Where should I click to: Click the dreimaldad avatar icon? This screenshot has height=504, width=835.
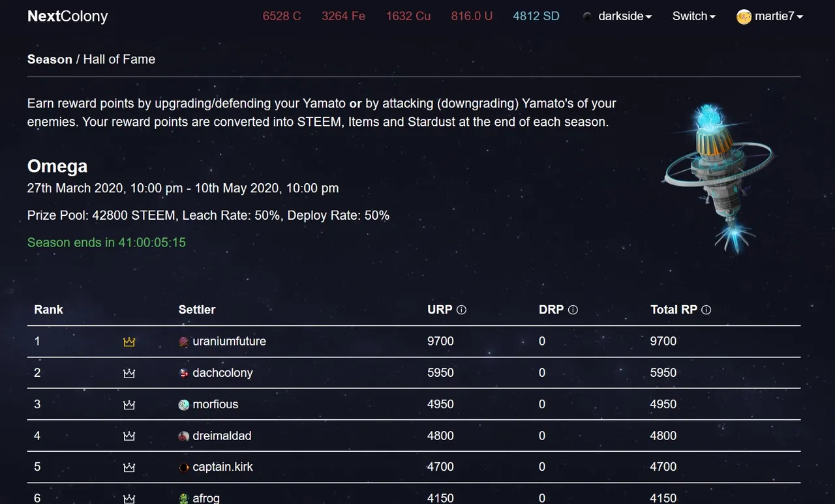pyautogui.click(x=184, y=436)
